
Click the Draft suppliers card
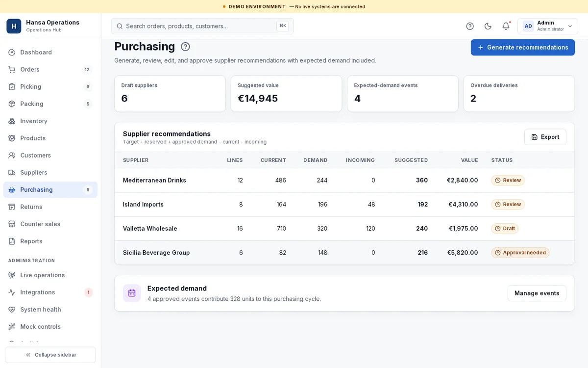pyautogui.click(x=170, y=93)
